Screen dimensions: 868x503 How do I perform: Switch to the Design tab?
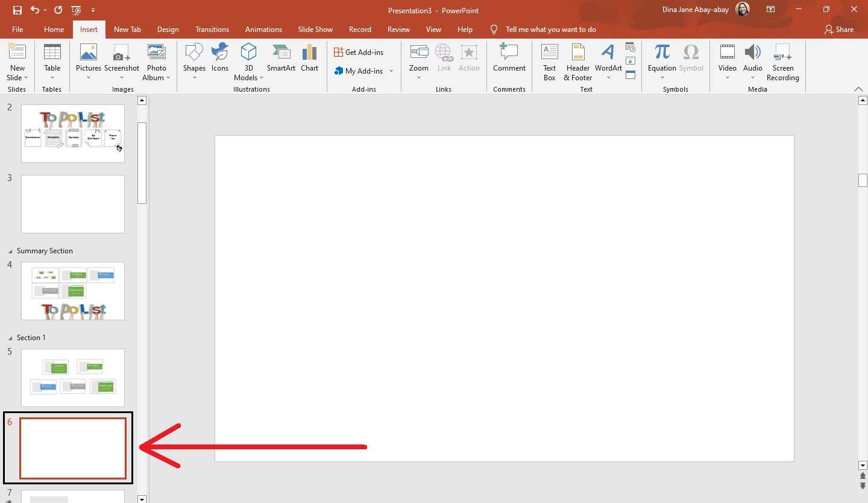(168, 29)
